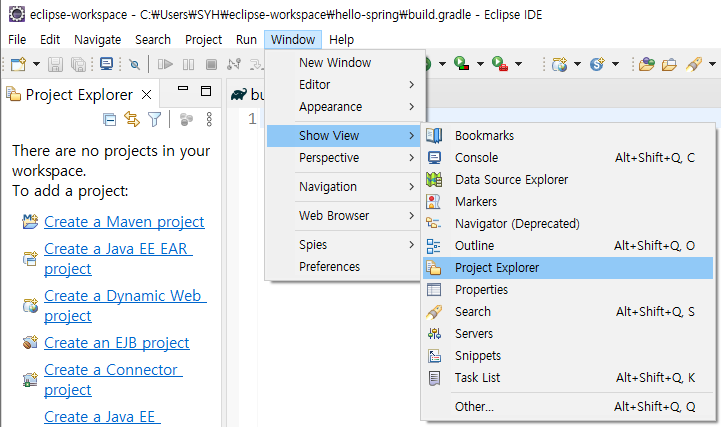The height and width of the screenshot is (427, 721).
Task: Open the Project menu
Action: [203, 40]
